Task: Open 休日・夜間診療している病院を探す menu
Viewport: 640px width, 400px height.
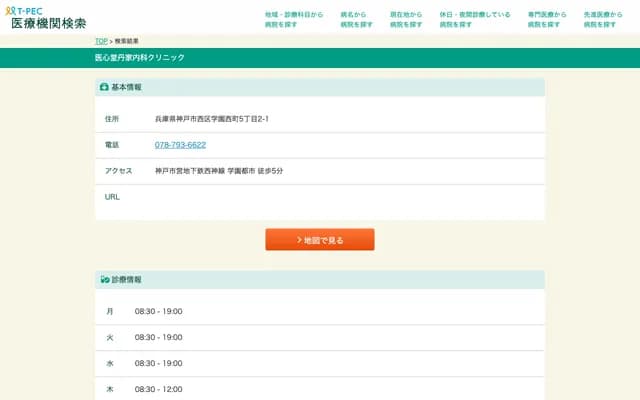Action: (x=474, y=19)
